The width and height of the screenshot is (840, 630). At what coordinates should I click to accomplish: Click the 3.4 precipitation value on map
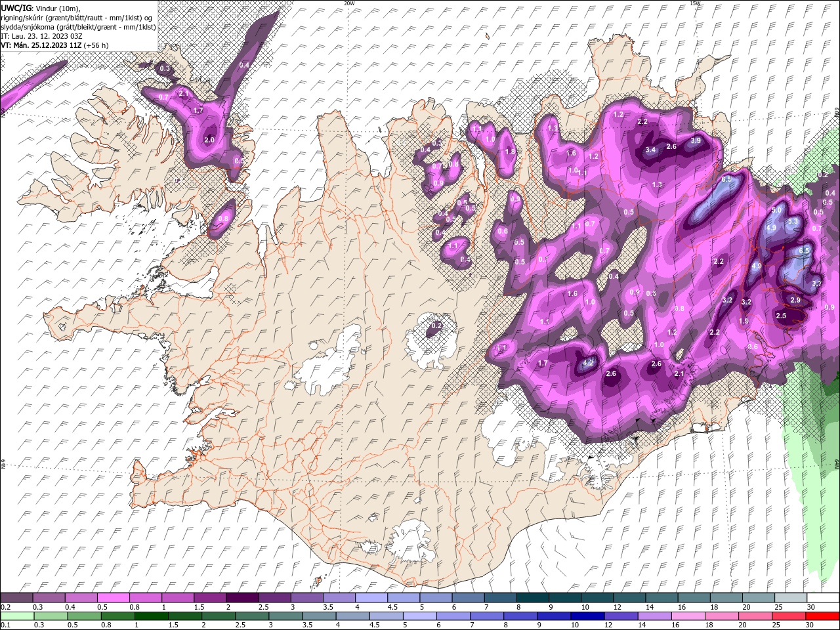click(650, 150)
